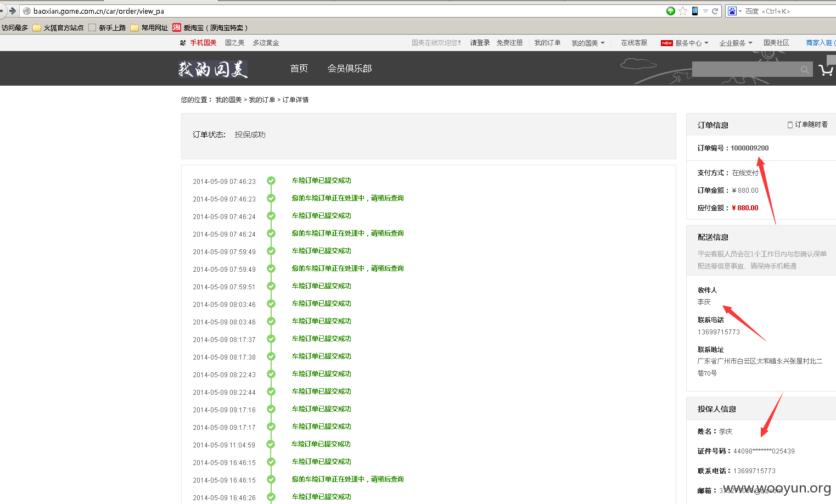The height and width of the screenshot is (504, 836).
Task: Open the 新手上路 bookmark
Action: [x=107, y=27]
